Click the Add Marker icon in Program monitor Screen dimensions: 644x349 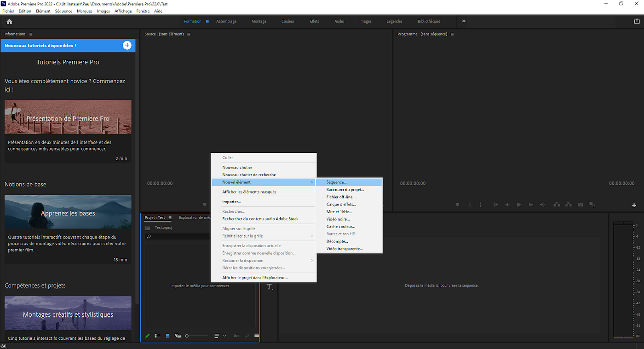point(458,205)
